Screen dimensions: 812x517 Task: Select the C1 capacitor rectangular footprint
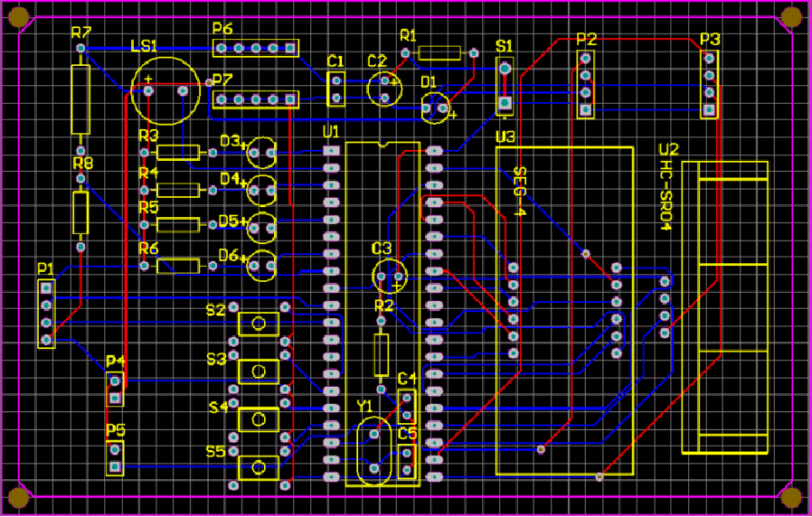coord(336,89)
